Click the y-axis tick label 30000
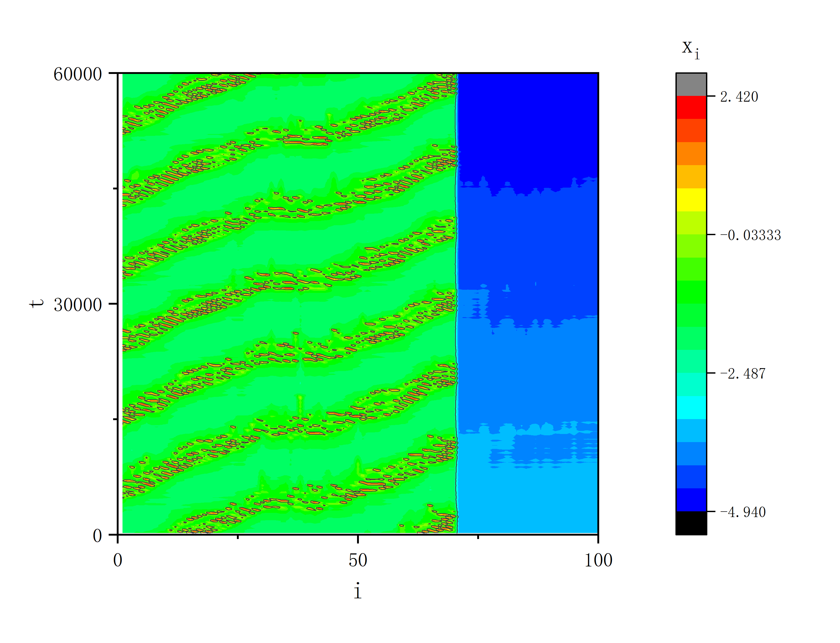This screenshot has width=840, height=643. coord(78,305)
